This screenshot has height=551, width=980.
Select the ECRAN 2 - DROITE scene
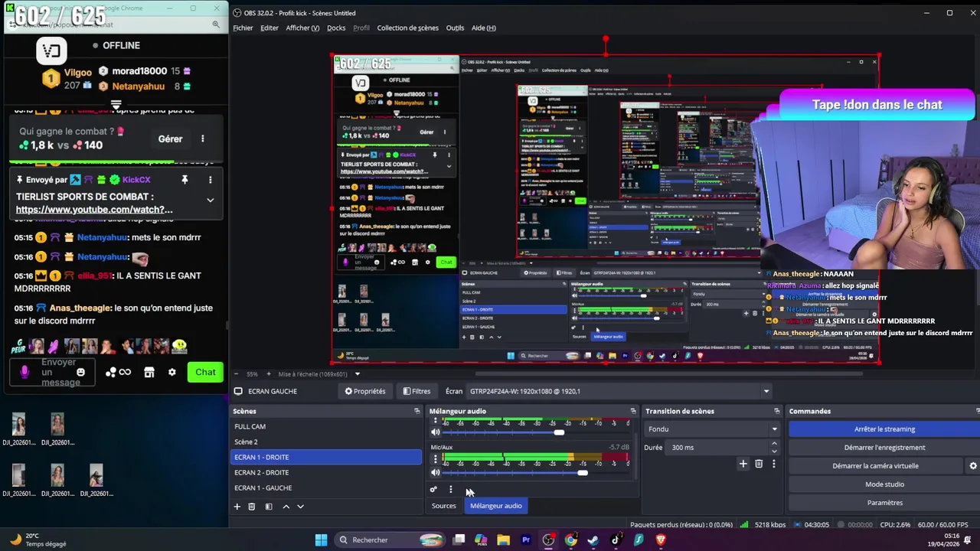326,472
